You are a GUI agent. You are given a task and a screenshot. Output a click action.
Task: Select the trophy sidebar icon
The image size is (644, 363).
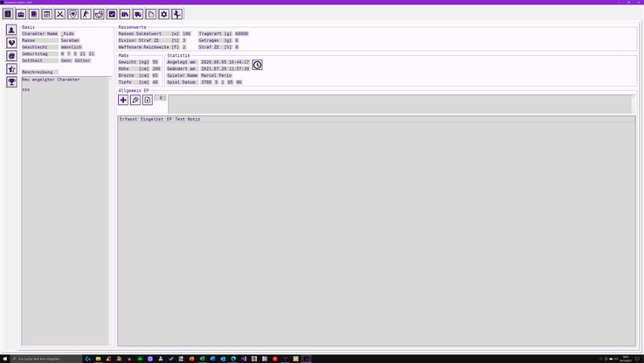[11, 82]
